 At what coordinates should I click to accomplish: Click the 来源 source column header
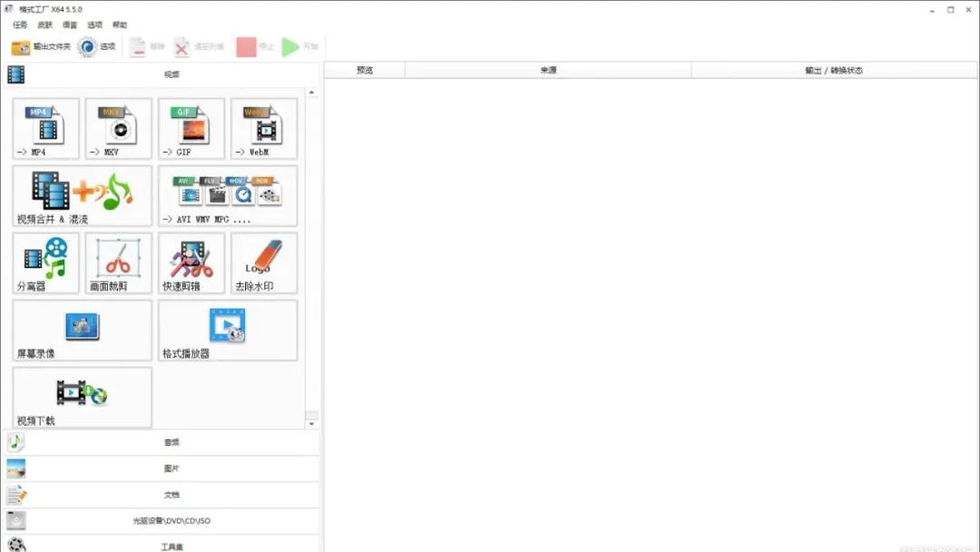coord(548,70)
